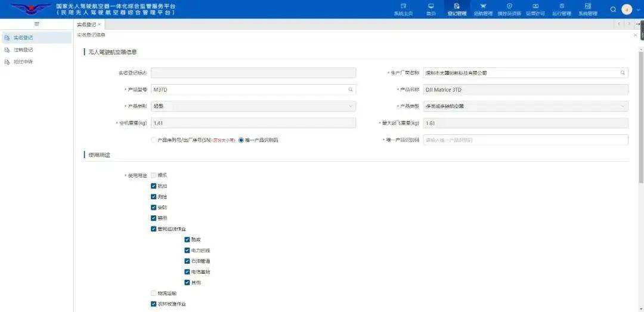
Task: Uncheck the 电力巡线 checkbox
Action: tap(187, 251)
